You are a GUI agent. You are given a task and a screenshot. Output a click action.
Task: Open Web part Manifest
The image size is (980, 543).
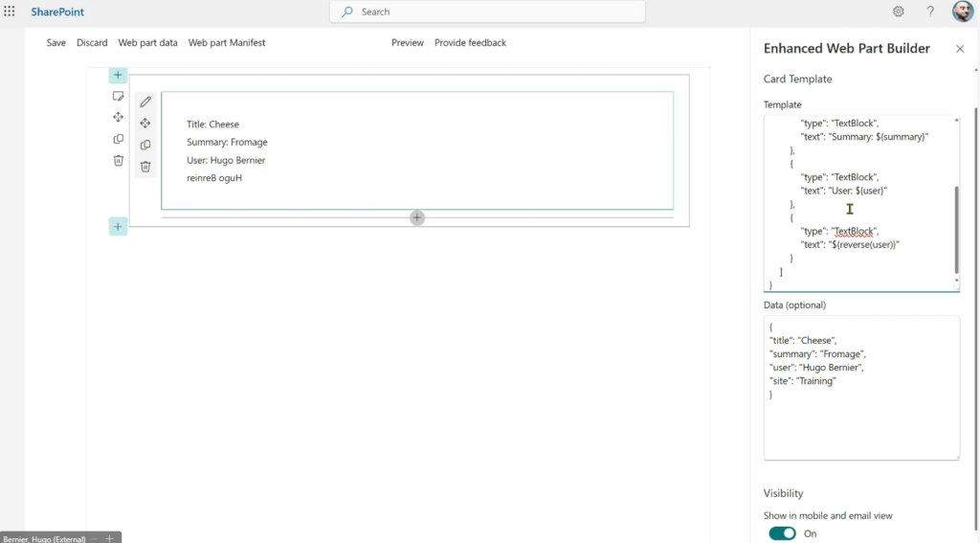point(227,43)
